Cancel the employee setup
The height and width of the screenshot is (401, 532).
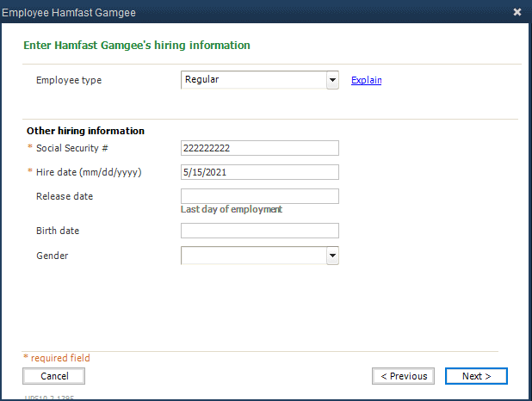tap(54, 376)
